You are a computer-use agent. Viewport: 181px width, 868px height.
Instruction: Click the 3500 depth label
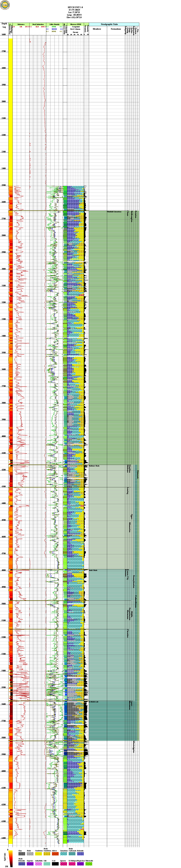coord(4,353)
